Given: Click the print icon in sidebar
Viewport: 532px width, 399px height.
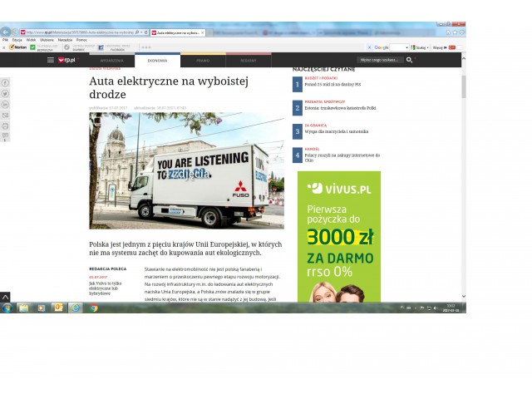Looking at the screenshot, I should click(x=5, y=126).
